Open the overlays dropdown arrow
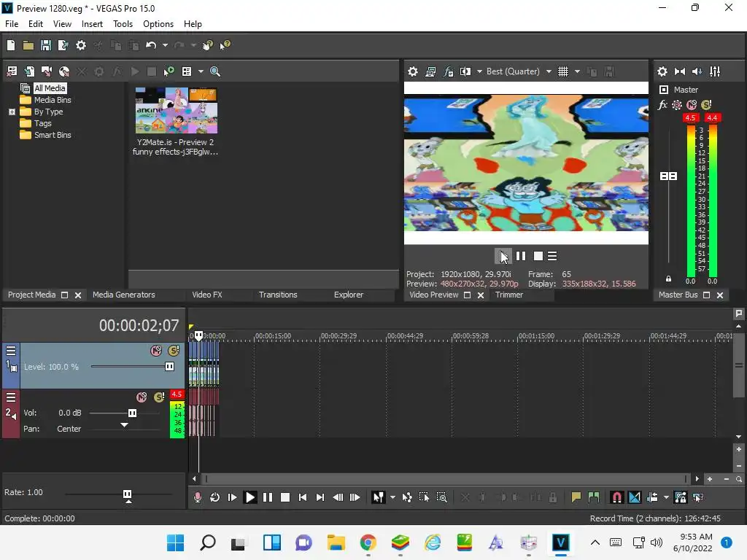The image size is (747, 560). click(578, 71)
